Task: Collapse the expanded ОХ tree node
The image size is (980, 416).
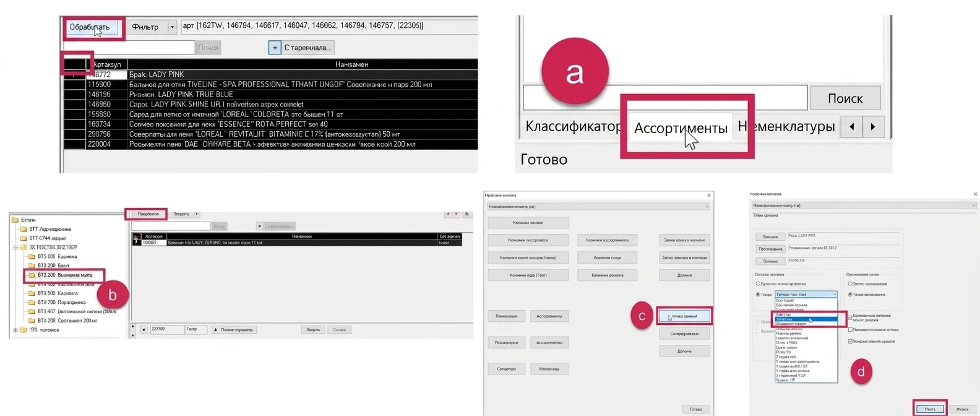Action: pyautogui.click(x=15, y=248)
